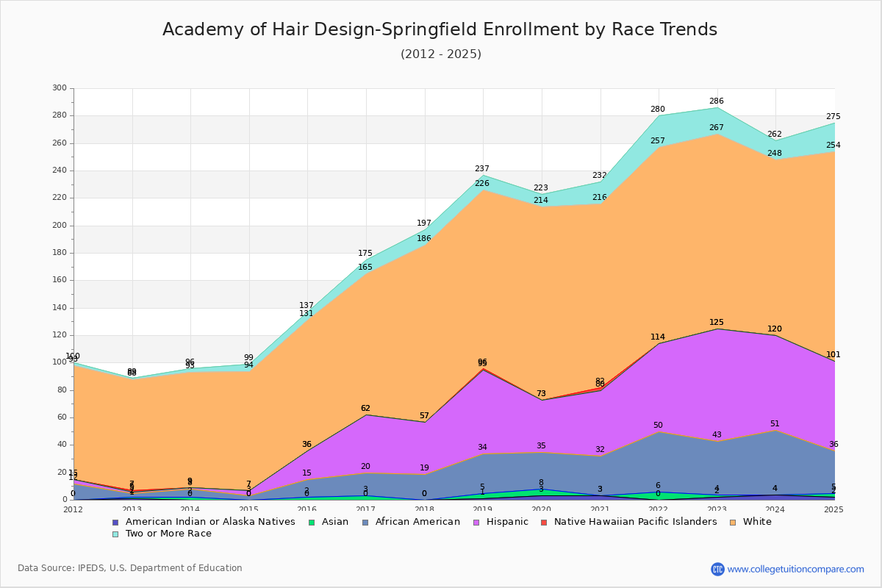882x588 pixels.
Task: Click the 101 data label for 2025
Action: point(833,355)
